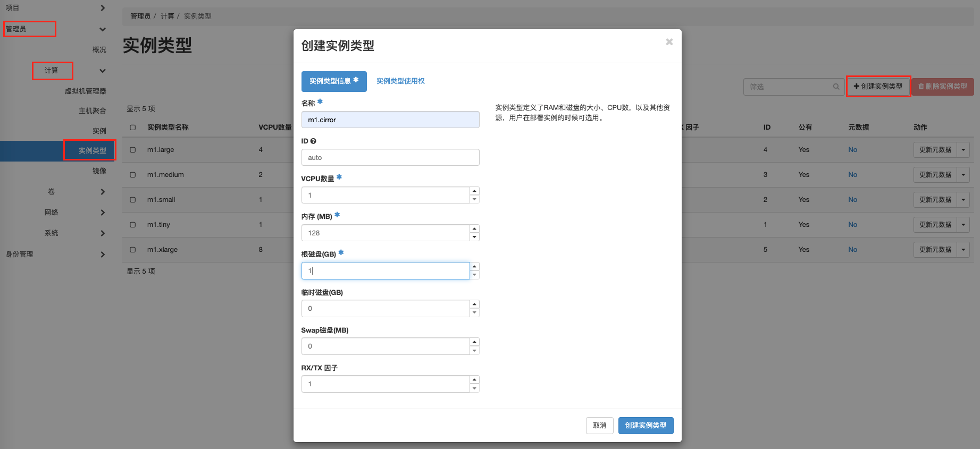Increase RX/TX 因子 with the up arrow
980x449 pixels.
point(474,380)
